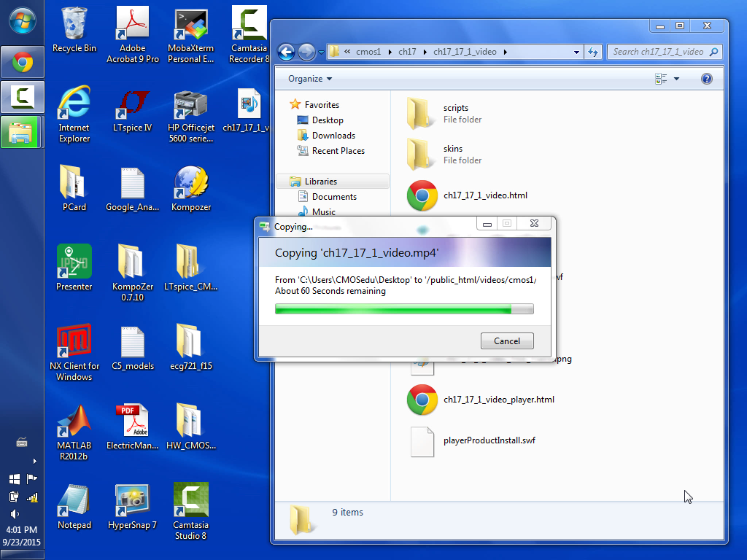
Task: Expand the address bar history dropdown
Action: (x=576, y=52)
